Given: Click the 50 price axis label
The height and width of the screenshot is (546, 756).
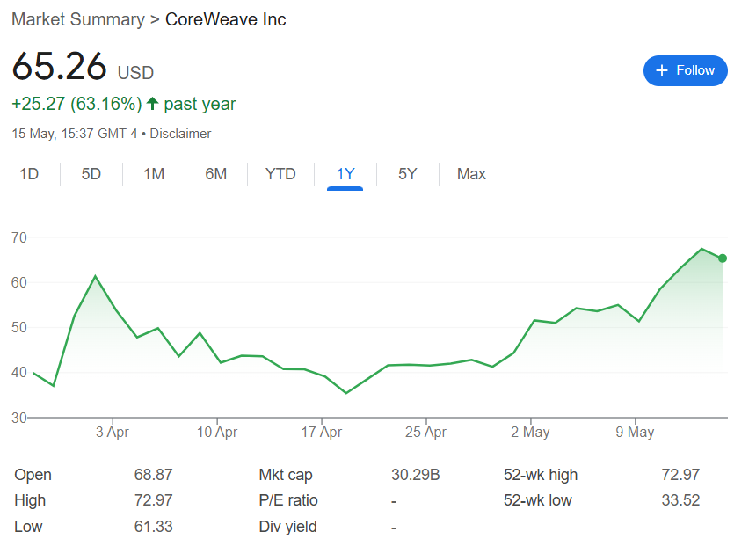Looking at the screenshot, I should coord(19,327).
